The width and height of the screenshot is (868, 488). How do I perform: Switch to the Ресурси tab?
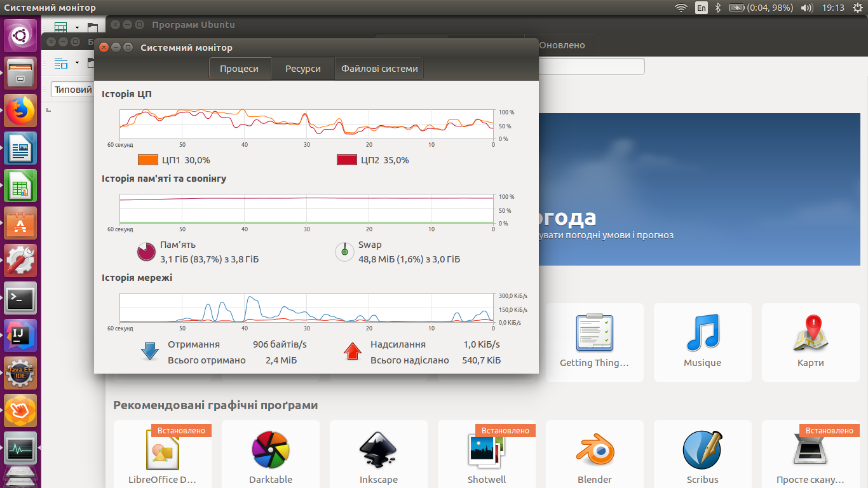[x=302, y=69]
